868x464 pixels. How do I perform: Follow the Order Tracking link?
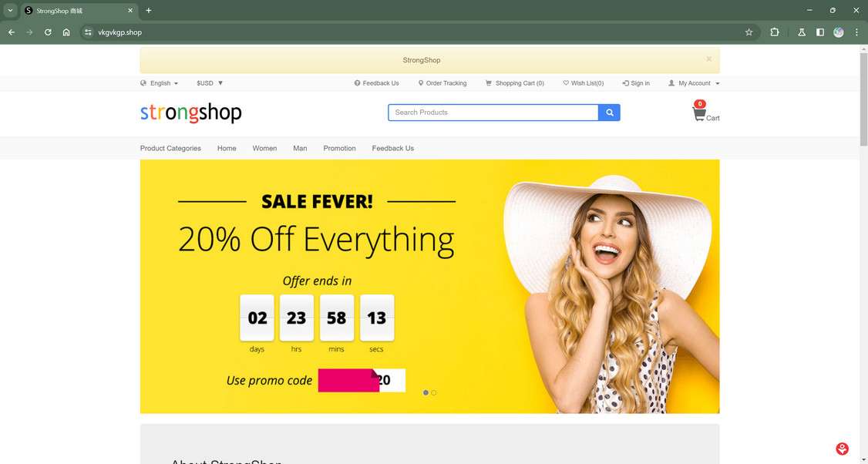pyautogui.click(x=442, y=83)
